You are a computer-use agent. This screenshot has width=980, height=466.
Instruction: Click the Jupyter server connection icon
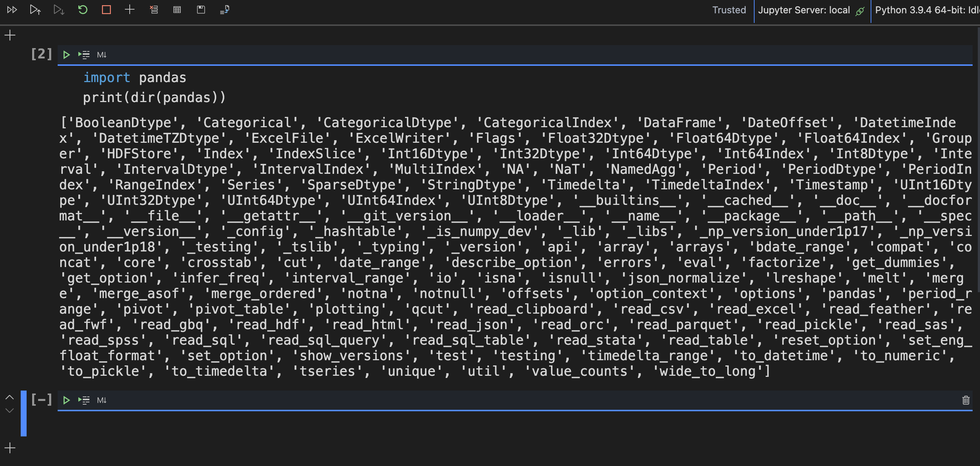860,11
